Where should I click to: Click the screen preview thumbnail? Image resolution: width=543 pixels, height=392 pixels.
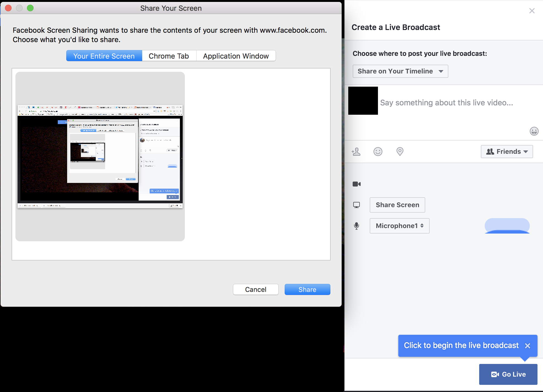[x=100, y=156]
